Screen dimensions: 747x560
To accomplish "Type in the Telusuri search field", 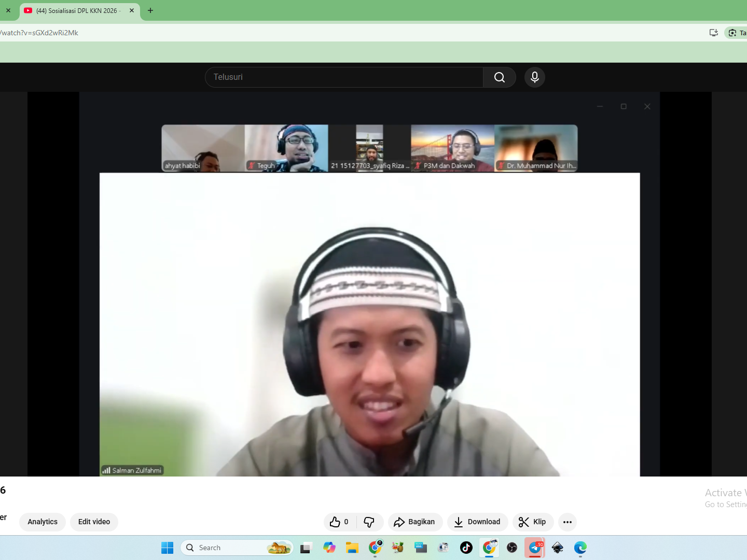I will pyautogui.click(x=343, y=77).
